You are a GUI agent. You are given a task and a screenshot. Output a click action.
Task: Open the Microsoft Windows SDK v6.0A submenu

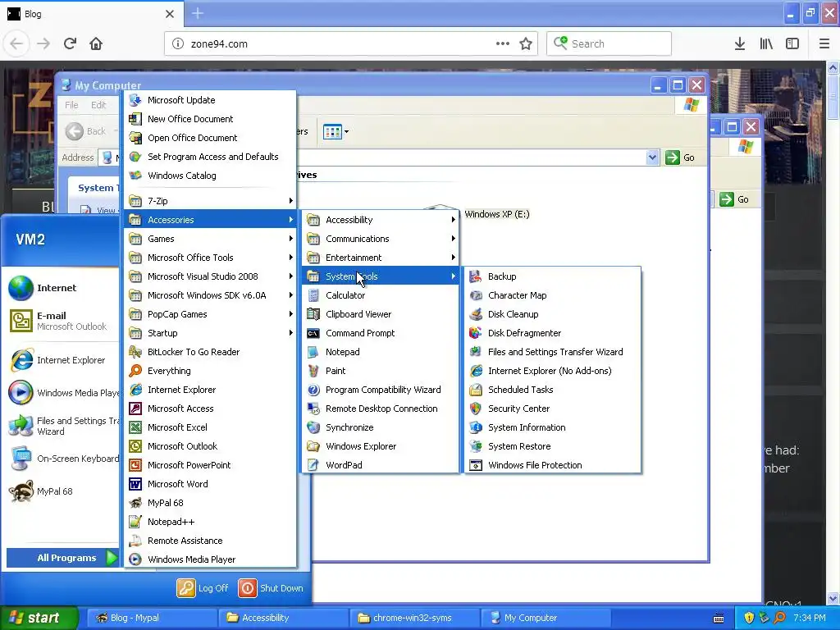point(210,295)
